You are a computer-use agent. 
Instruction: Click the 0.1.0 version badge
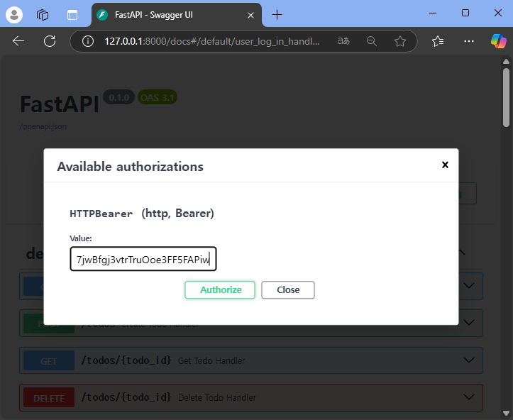[118, 97]
